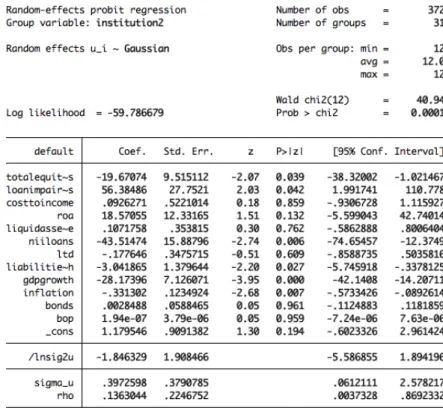Screen dimensions: 443x408
Task: Select bop coefficient 1.94e-07
Action: pyautogui.click(x=124, y=319)
